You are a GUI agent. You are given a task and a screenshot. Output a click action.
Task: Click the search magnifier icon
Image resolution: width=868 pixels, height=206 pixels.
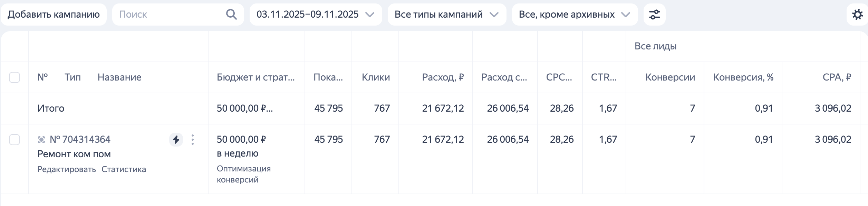pos(232,14)
